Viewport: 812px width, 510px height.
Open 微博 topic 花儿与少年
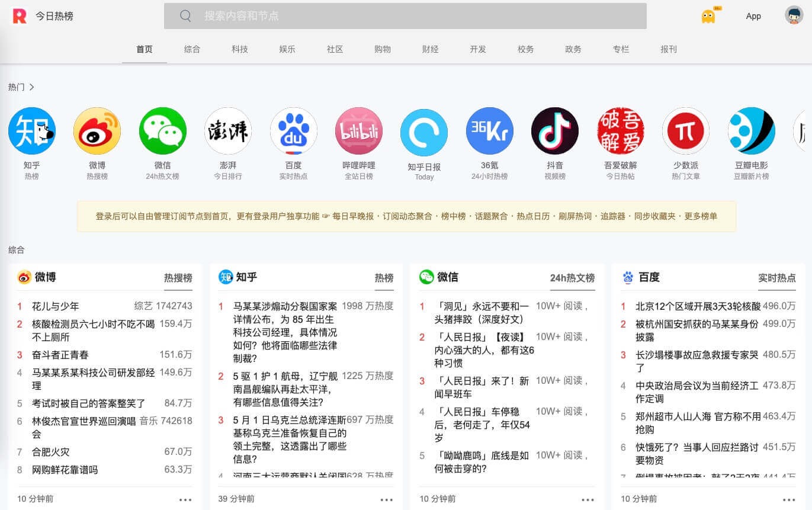click(x=56, y=306)
